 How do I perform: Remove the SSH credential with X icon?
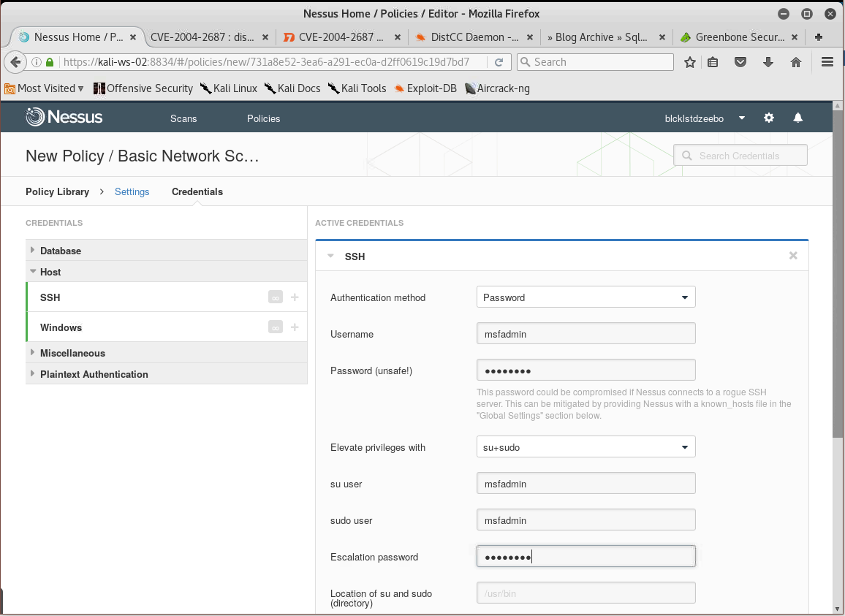(x=793, y=256)
